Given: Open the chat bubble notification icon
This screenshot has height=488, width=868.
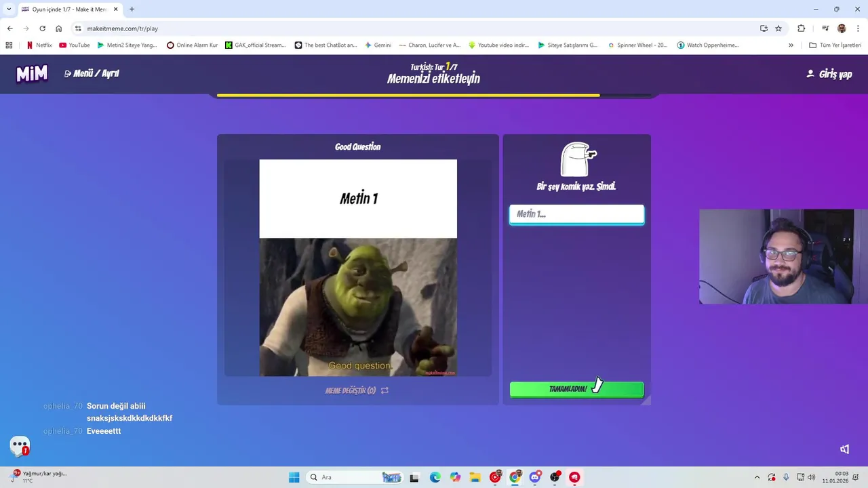Looking at the screenshot, I should pyautogui.click(x=20, y=446).
